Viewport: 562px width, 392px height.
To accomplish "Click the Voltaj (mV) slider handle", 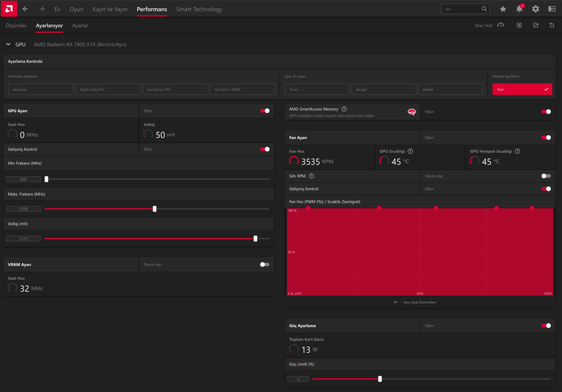I will tap(255, 238).
